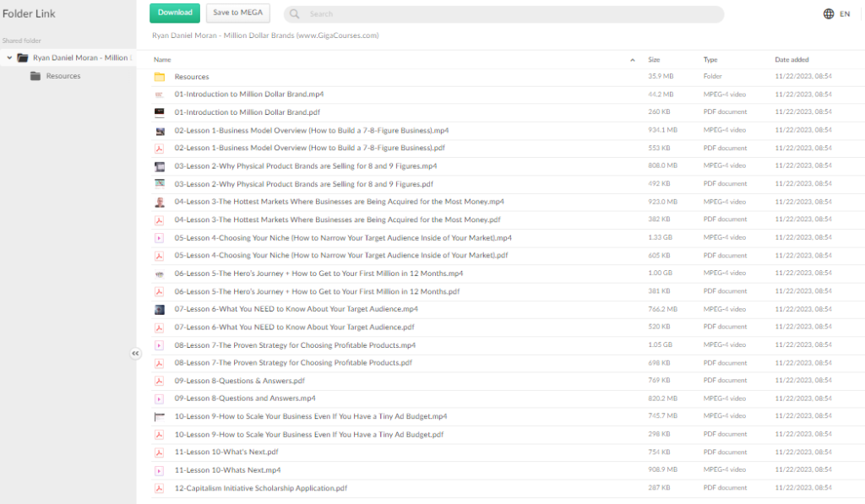The width and height of the screenshot is (865, 504).
Task: Collapse the Ryan Daniel Moran folder tree
Action: (9, 58)
